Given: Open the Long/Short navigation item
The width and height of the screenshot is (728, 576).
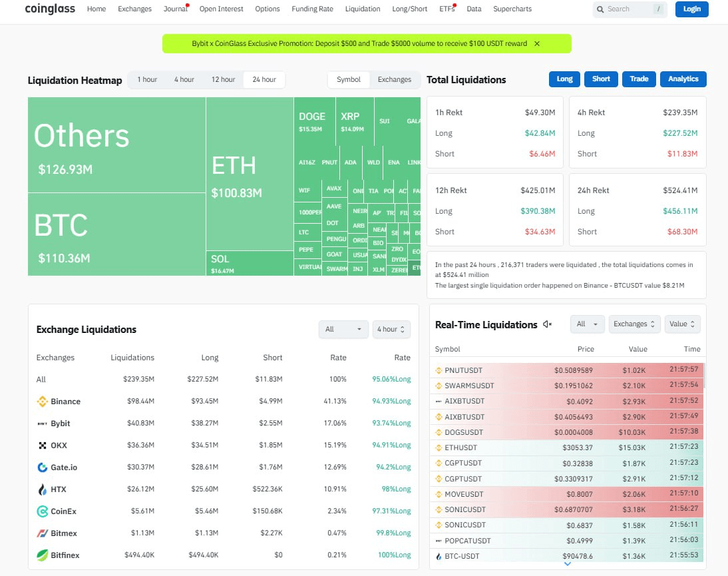Looking at the screenshot, I should 409,9.
